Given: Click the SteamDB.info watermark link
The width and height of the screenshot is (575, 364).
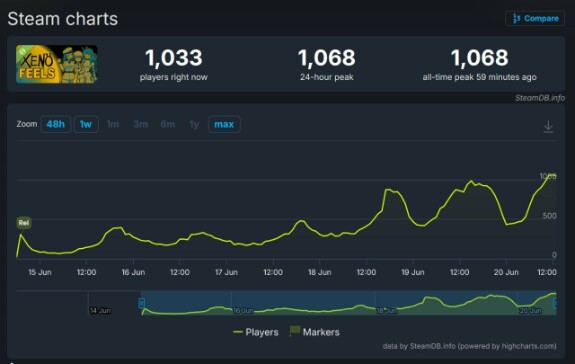Looking at the screenshot, I should pos(540,98).
